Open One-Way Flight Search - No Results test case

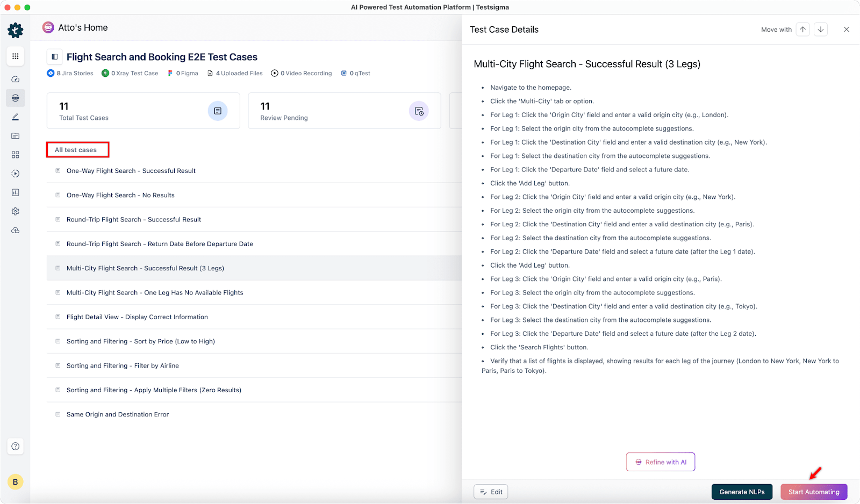click(x=120, y=195)
